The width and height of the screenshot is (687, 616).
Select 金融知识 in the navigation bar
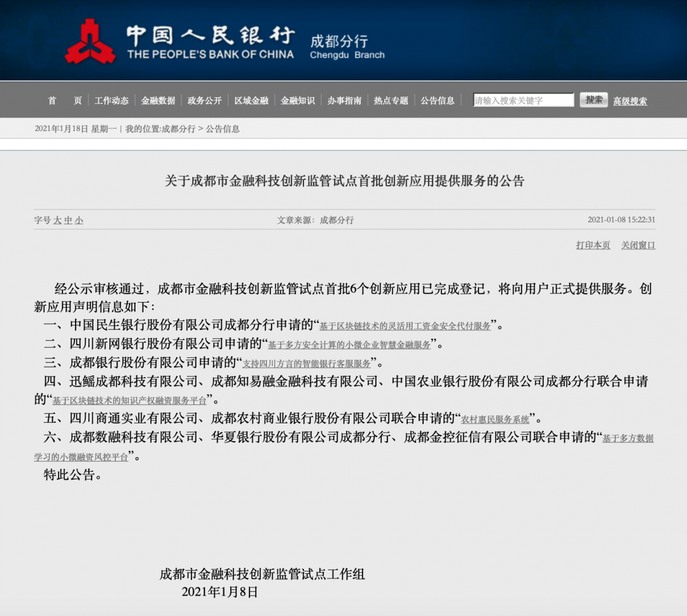298,100
